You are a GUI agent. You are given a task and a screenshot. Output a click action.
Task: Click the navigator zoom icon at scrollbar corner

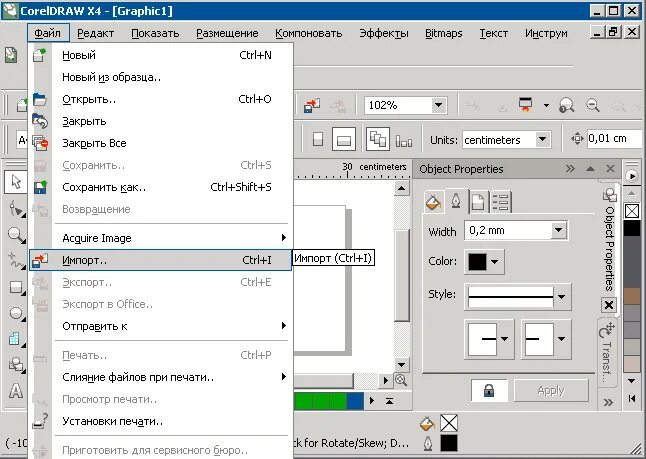tap(401, 380)
